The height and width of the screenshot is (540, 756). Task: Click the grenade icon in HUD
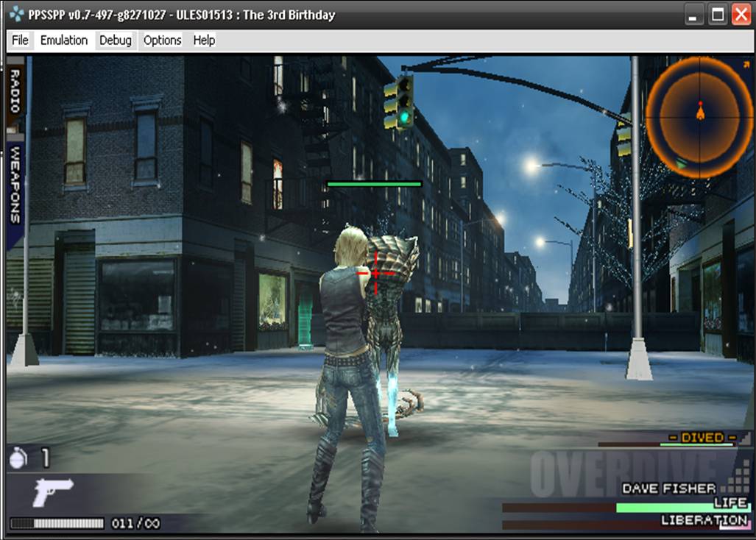click(x=18, y=458)
